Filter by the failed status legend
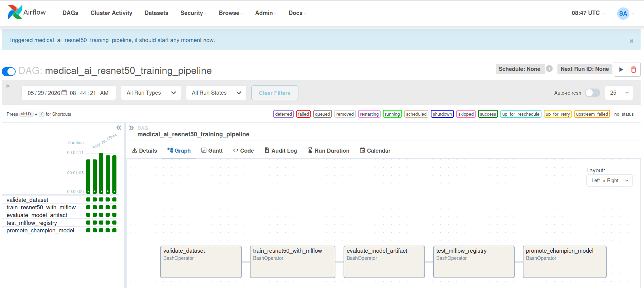 tap(303, 114)
